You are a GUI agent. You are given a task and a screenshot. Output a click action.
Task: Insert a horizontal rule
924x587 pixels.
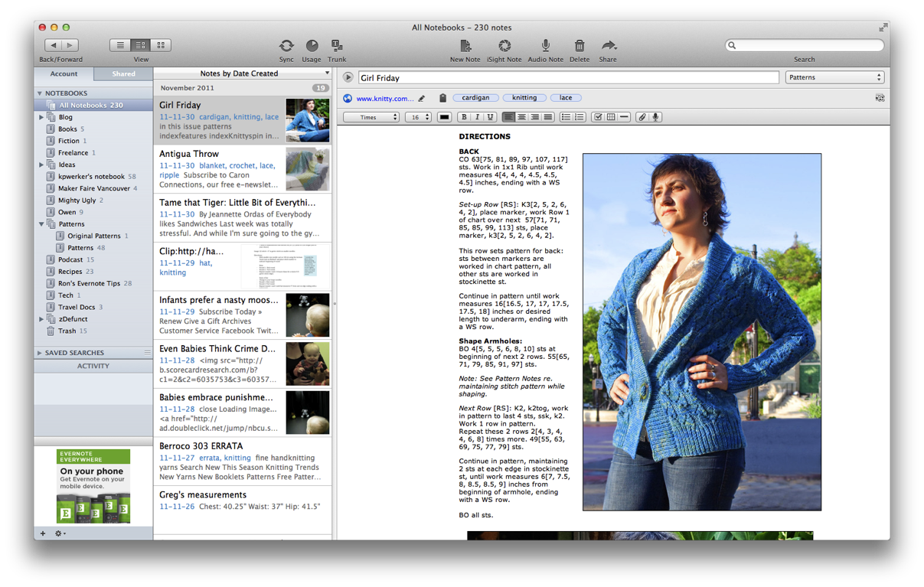pos(624,117)
